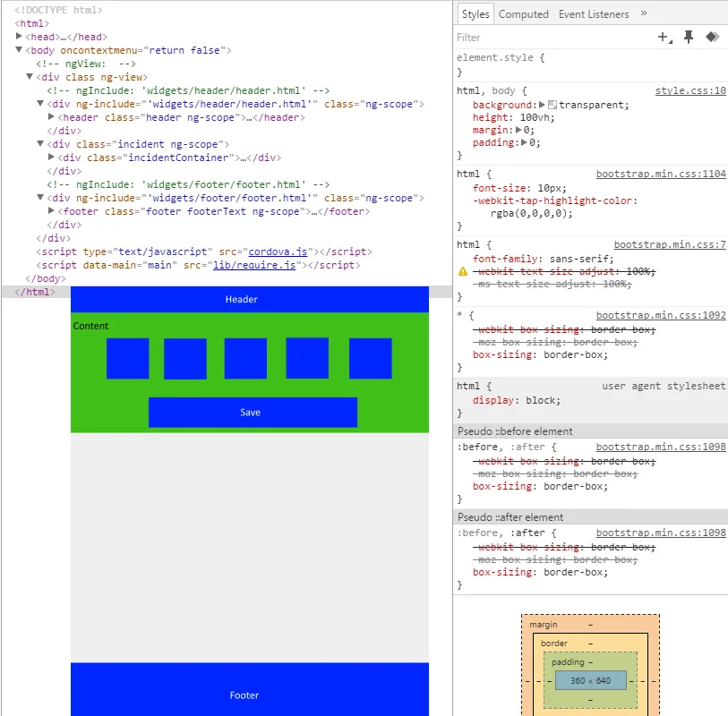Select the closing </html> tag row
Screen dimensions: 728x716
tap(35, 292)
